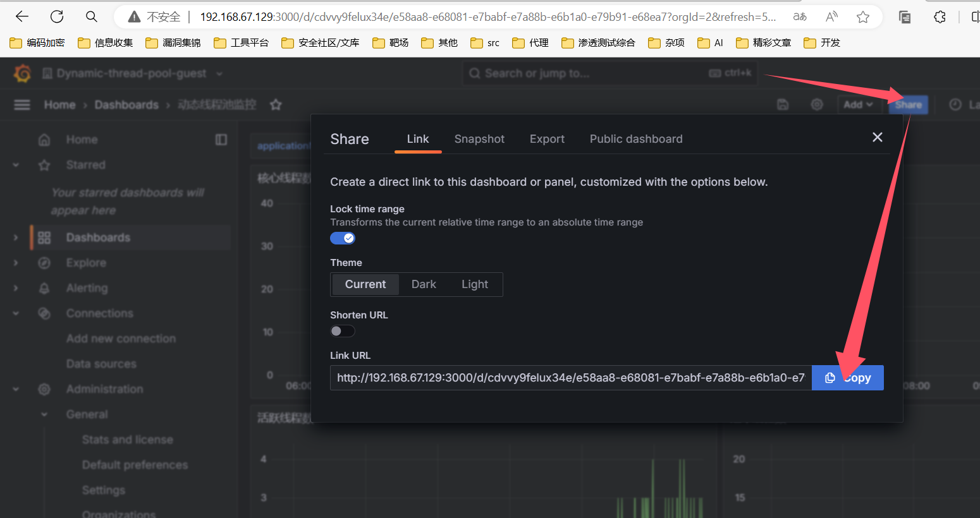Image resolution: width=980 pixels, height=518 pixels.
Task: Select the Current theme option
Action: [x=365, y=284]
